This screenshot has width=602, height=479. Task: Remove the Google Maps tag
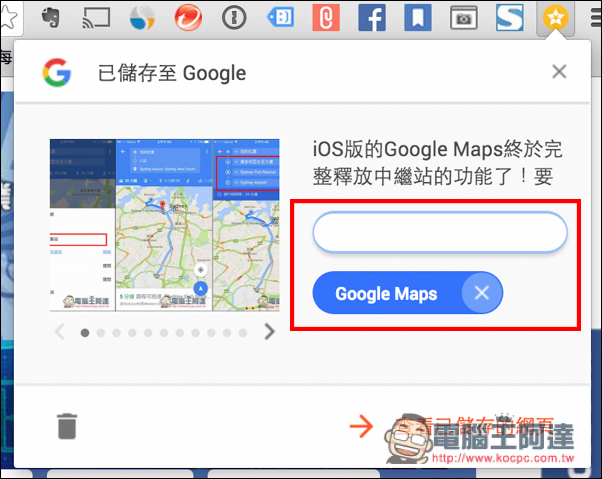[481, 293]
